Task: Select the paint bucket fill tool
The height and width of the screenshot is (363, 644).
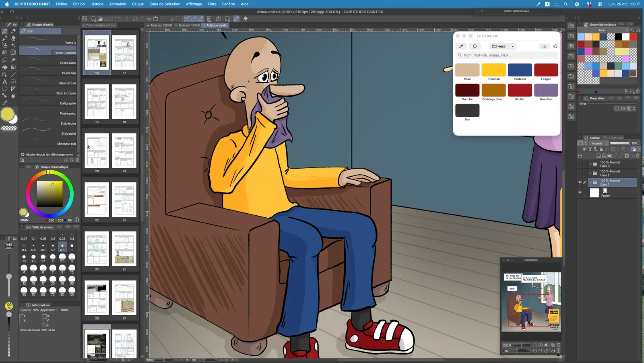Action: tap(5, 67)
